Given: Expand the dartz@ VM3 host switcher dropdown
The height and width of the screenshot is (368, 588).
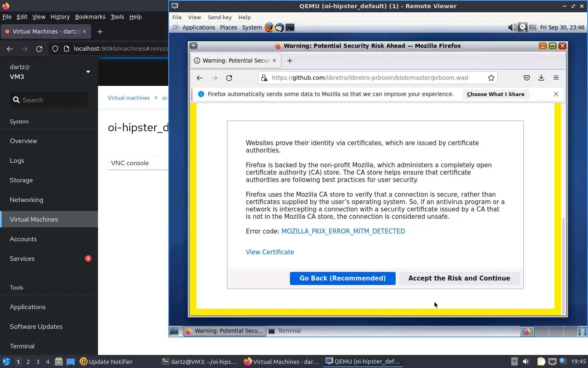Looking at the screenshot, I should [x=88, y=72].
